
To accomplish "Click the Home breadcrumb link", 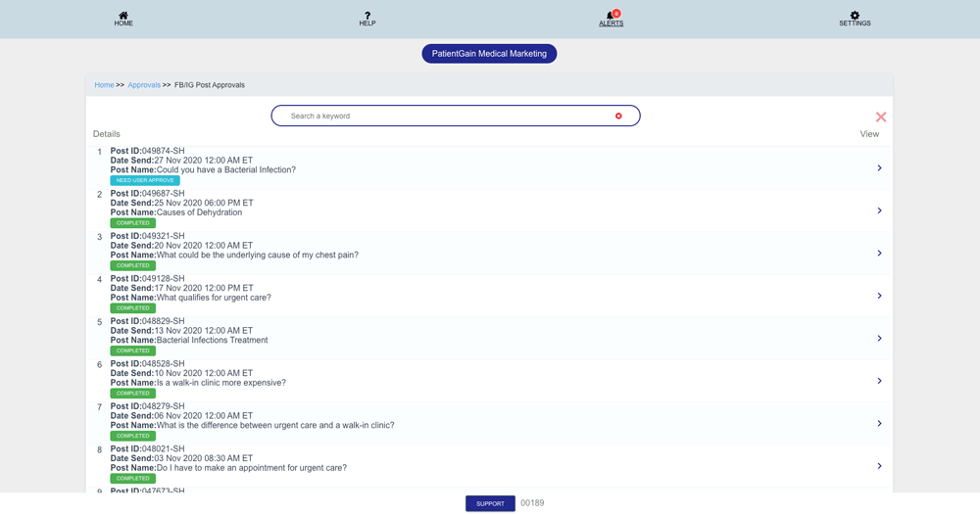I will [105, 85].
